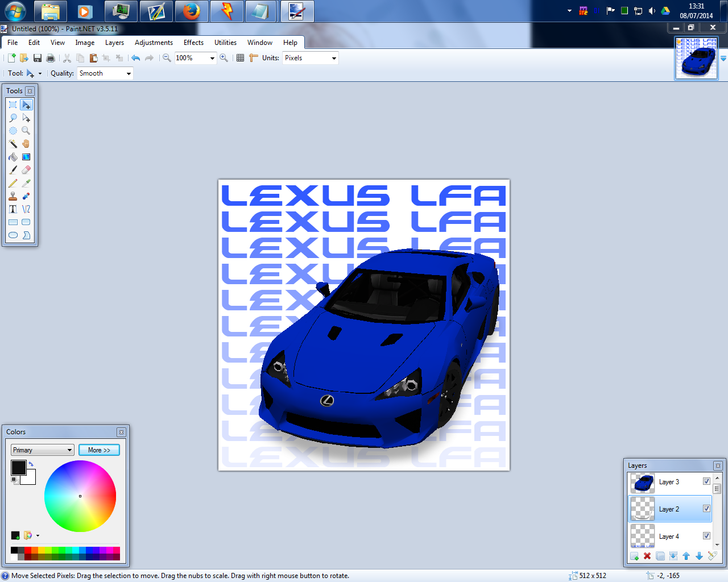This screenshot has height=582, width=728.
Task: Select the Pencil tool
Action: 13,183
